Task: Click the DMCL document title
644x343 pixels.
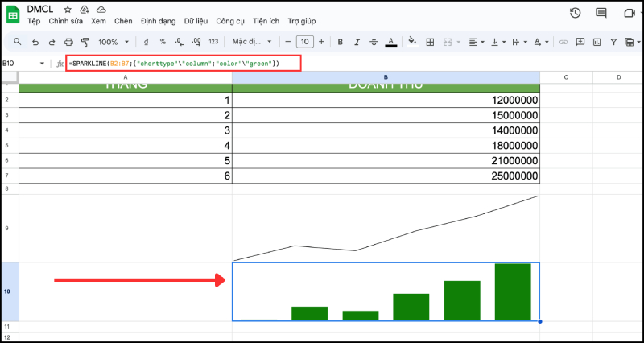Action: (x=39, y=9)
